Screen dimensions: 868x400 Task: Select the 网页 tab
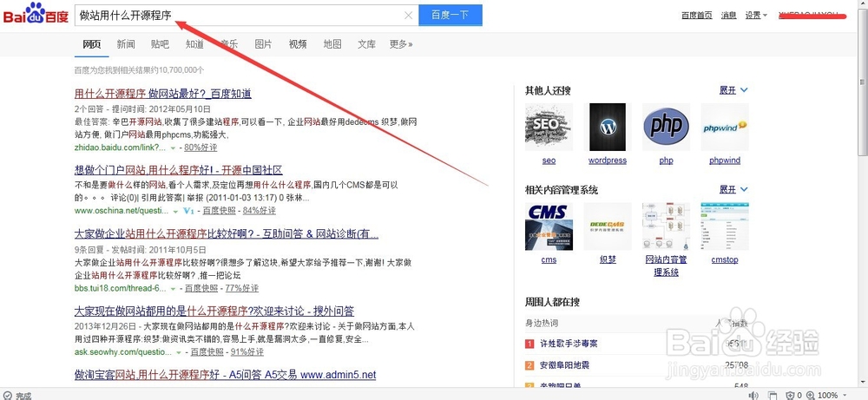pos(92,44)
